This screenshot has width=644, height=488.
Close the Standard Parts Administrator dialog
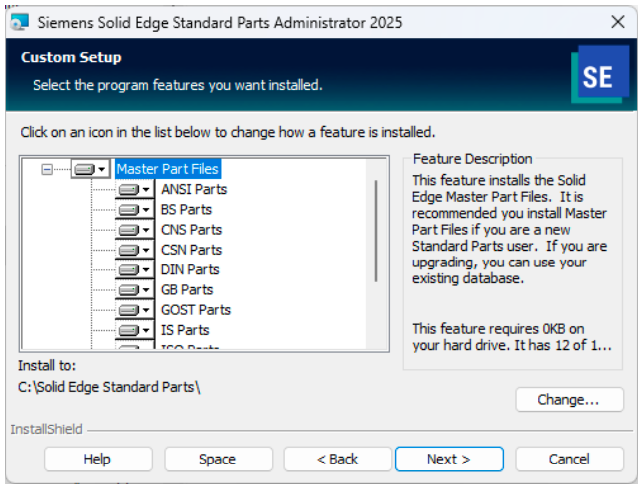coord(618,22)
